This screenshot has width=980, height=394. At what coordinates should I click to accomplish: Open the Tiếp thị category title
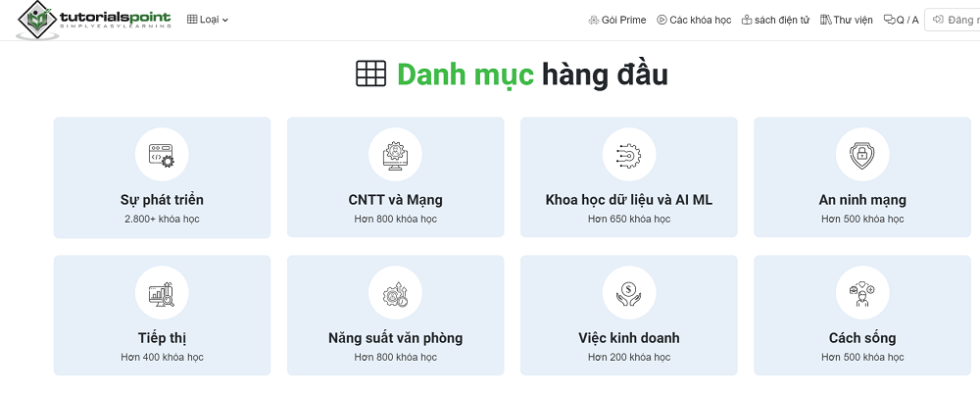tap(162, 338)
